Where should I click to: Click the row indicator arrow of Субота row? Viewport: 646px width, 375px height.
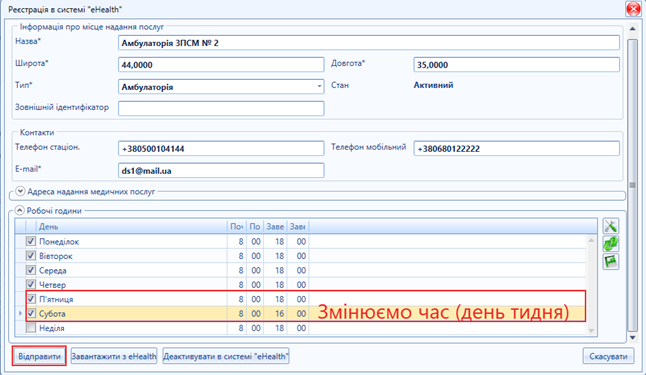pos(20,314)
